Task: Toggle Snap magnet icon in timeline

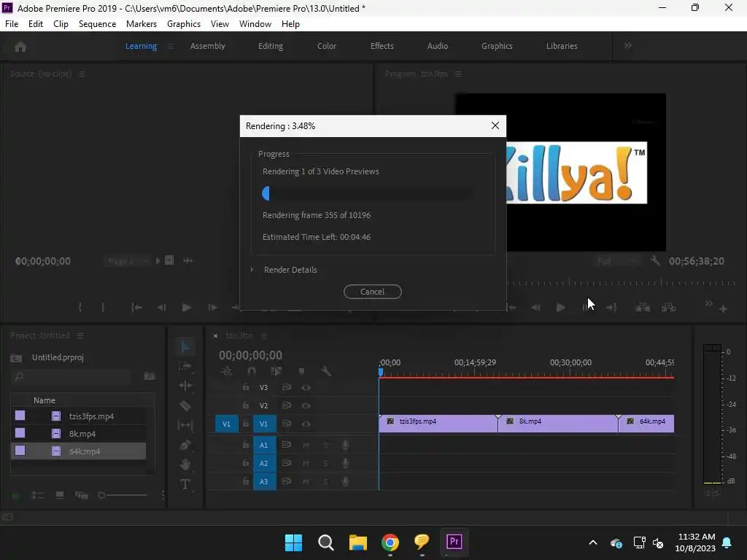Action: (x=252, y=371)
